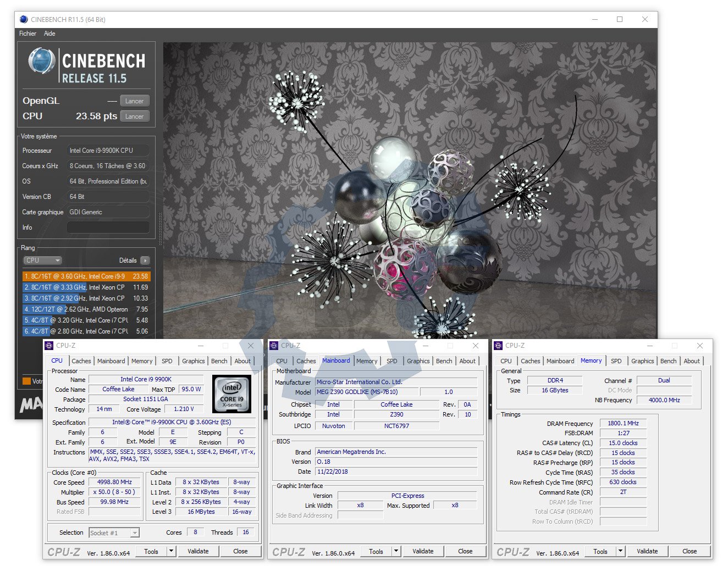Open Graphics tab in the first CPU-Z window
This screenshot has height=566, width=728.
pyautogui.click(x=194, y=361)
